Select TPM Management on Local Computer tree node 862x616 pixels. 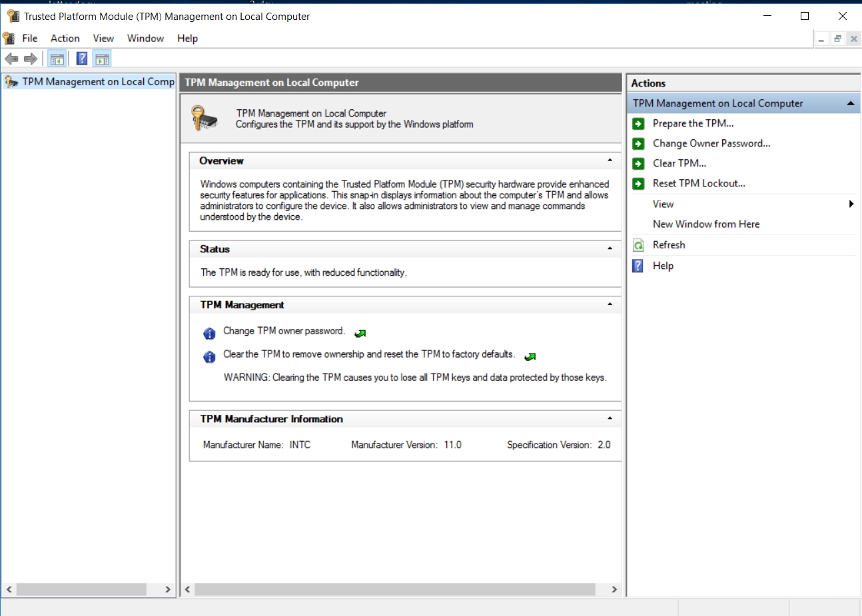pos(98,82)
